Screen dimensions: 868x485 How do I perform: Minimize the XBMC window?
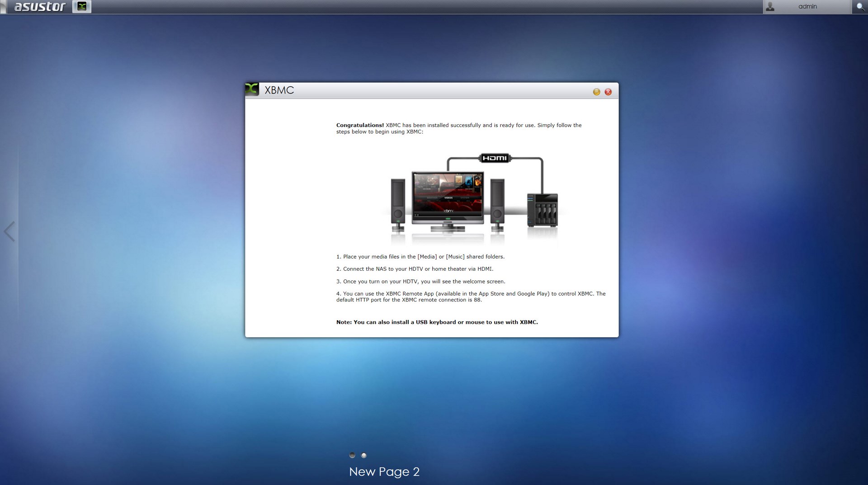pos(596,92)
